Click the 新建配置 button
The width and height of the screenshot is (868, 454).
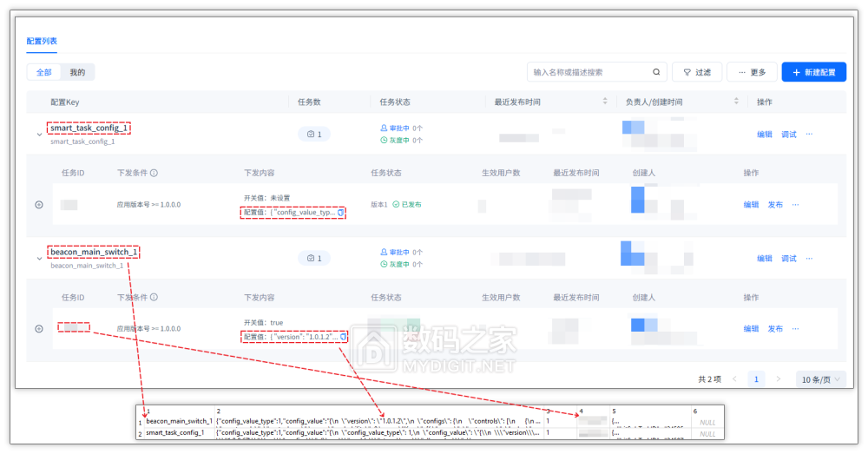pyautogui.click(x=813, y=72)
